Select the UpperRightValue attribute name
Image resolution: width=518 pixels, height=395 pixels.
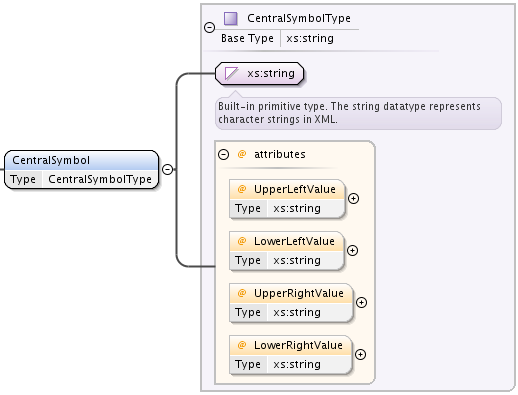[299, 293]
